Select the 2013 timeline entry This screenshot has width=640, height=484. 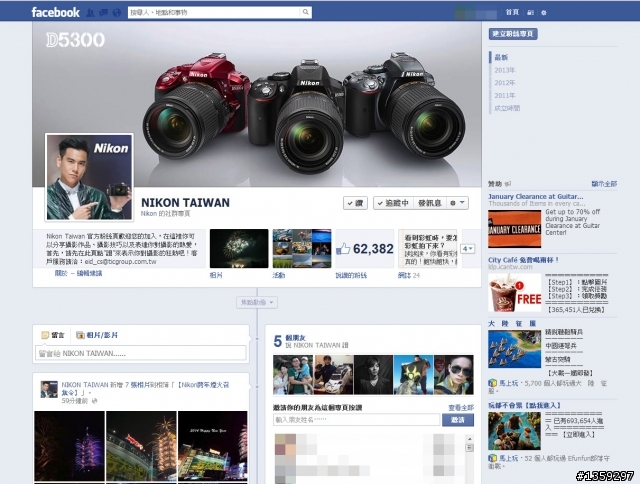pos(505,70)
